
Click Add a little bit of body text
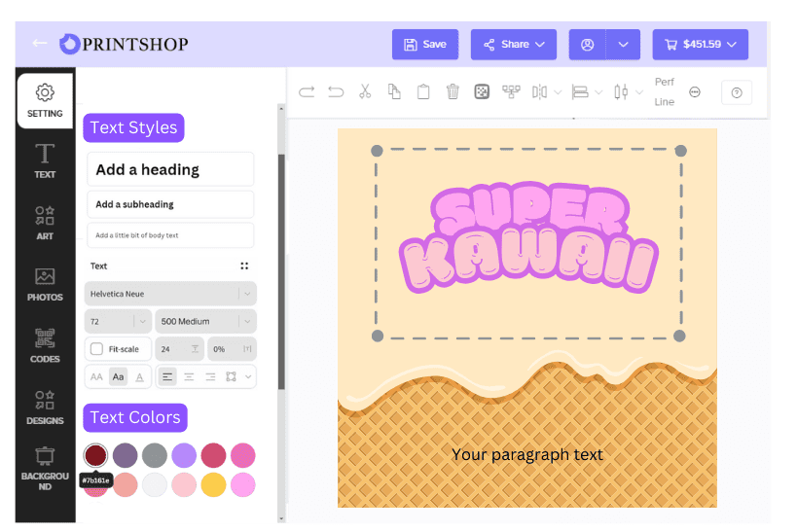tap(170, 235)
